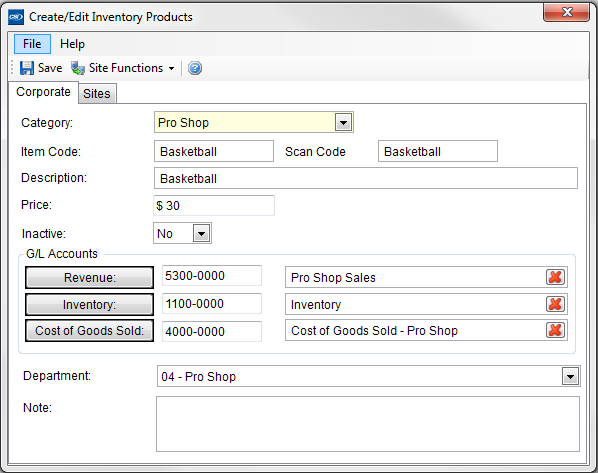Click the Description field
The width and height of the screenshot is (598, 473).
point(366,178)
